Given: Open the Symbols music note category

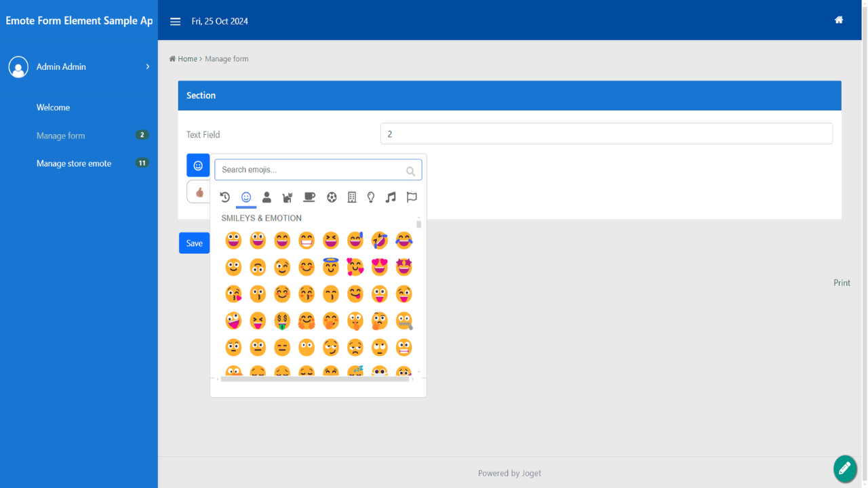Looking at the screenshot, I should click(391, 197).
